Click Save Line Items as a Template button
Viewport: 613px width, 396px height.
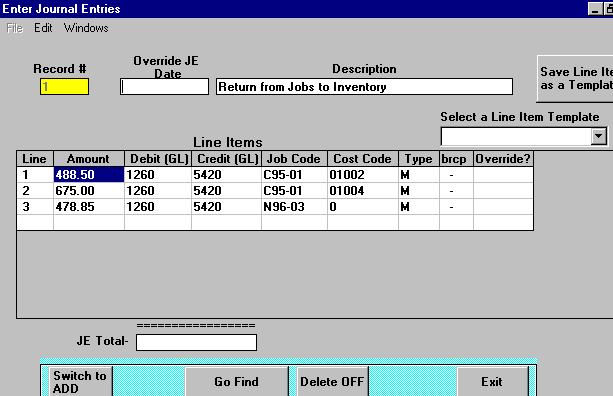pyautogui.click(x=575, y=79)
